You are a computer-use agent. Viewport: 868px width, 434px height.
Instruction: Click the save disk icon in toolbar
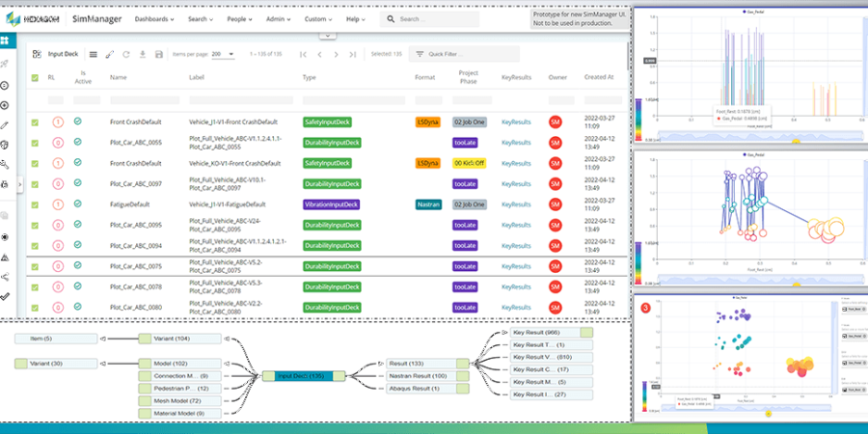pos(159,54)
